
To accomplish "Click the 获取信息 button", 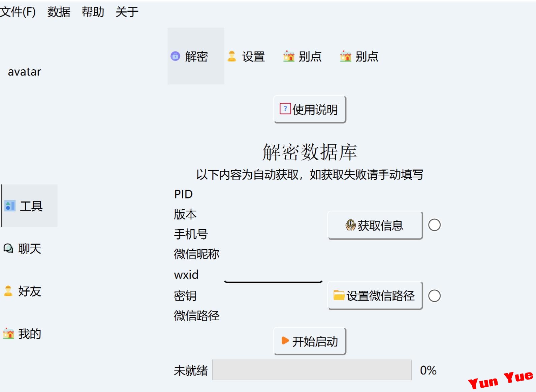I will coord(375,225).
